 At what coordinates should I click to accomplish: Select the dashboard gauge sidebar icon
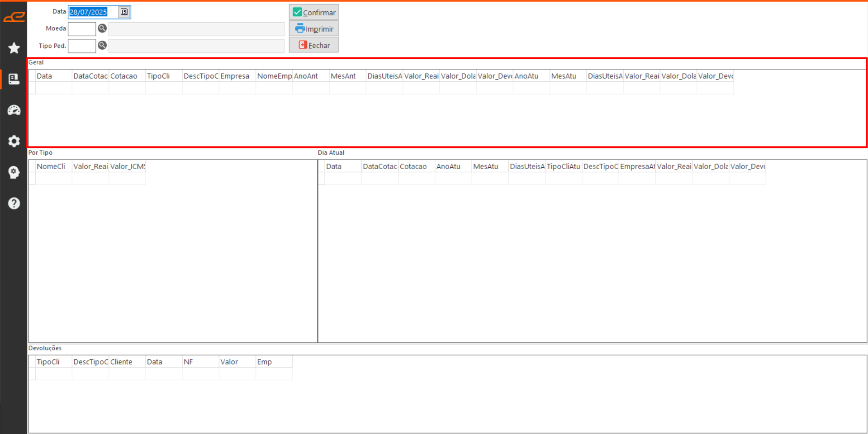(14, 110)
